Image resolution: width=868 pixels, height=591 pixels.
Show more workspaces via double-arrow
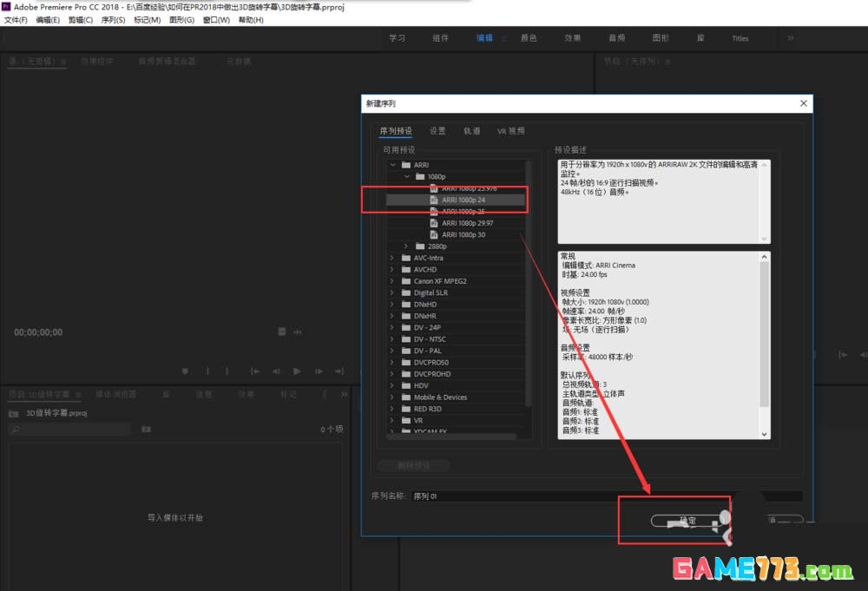(791, 37)
